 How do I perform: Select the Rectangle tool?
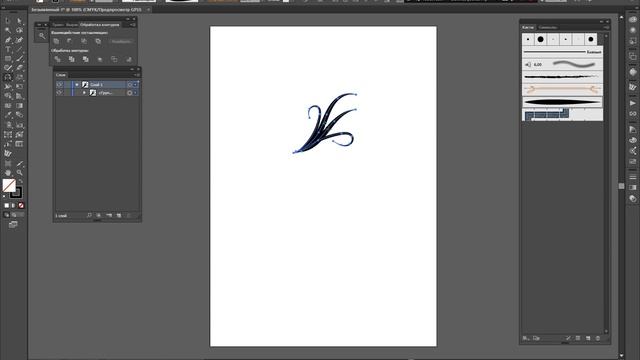click(8, 59)
